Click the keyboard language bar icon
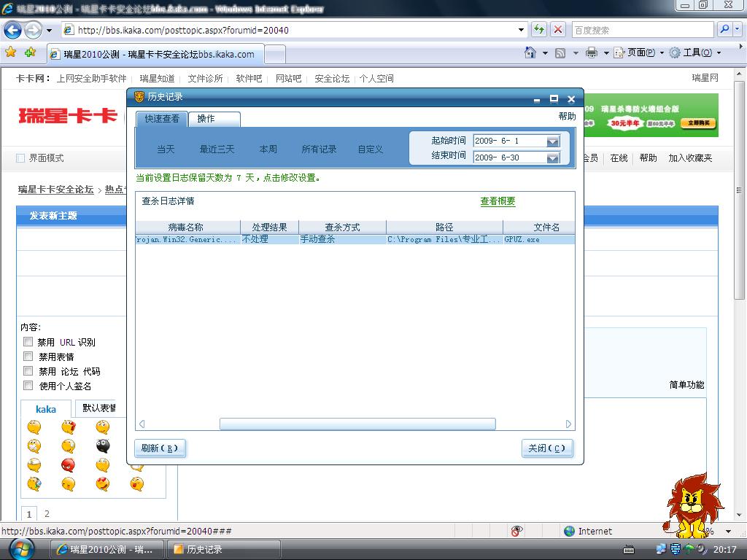Viewport: 747px width, 560px height. point(629,550)
